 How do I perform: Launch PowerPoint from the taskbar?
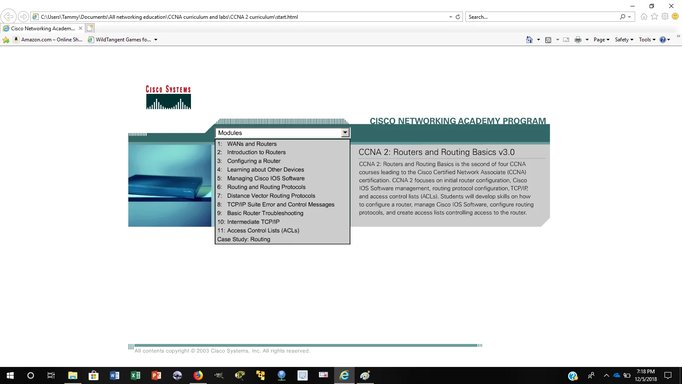(156, 375)
